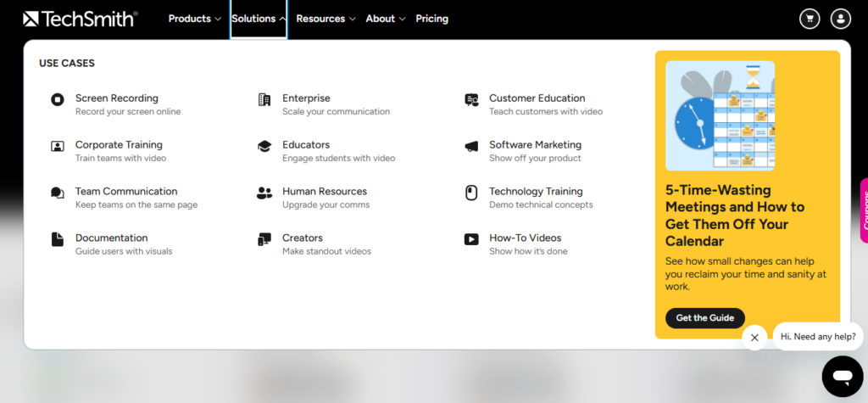Collapse the Solutions dropdown menu

259,19
